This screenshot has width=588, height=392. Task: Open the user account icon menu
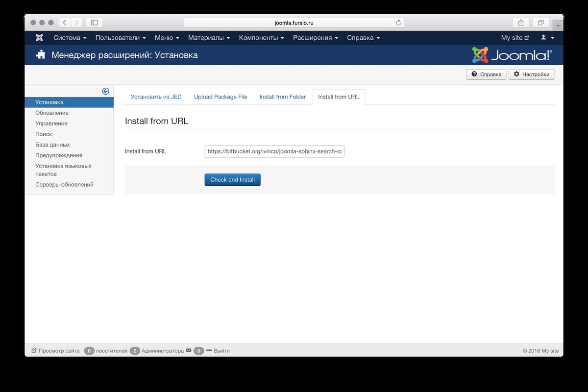[x=547, y=38]
